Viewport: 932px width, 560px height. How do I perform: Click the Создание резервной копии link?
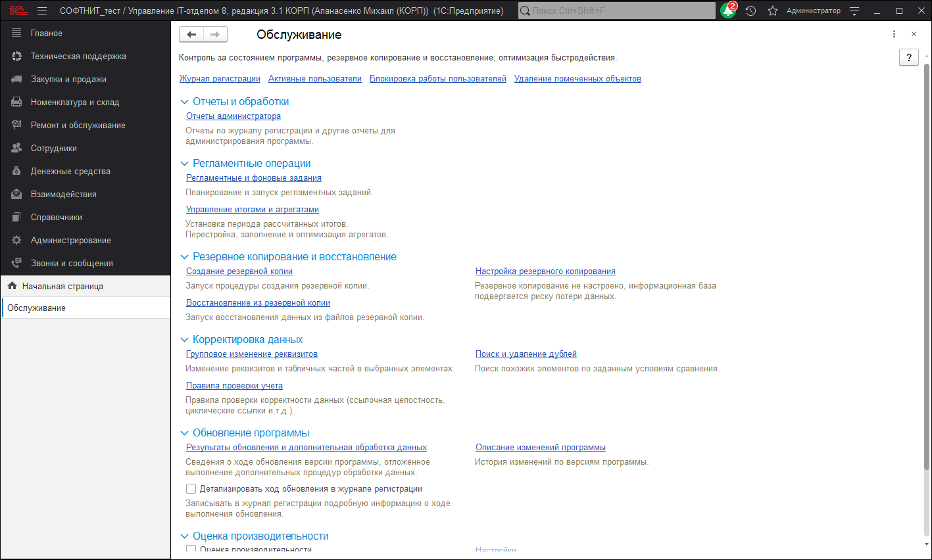239,271
